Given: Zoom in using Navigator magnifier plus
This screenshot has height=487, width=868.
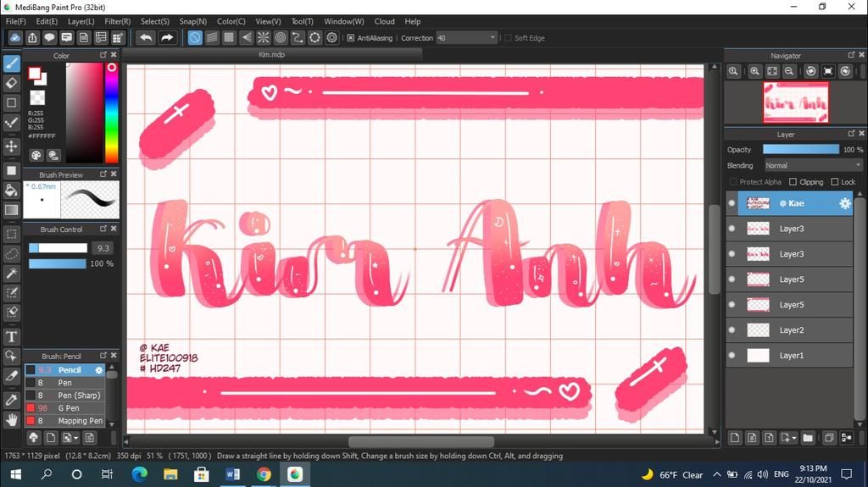Looking at the screenshot, I should tap(754, 71).
